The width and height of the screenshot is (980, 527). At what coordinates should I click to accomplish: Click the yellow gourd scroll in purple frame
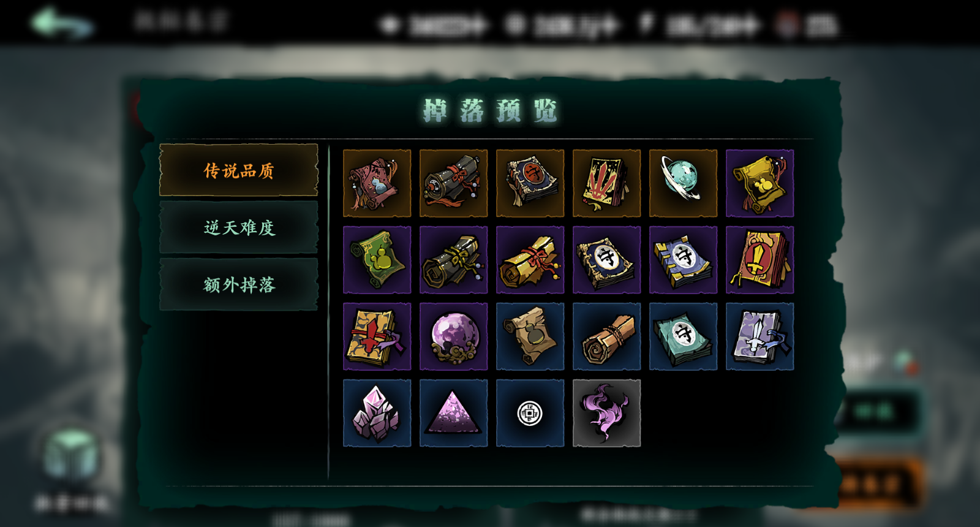click(759, 183)
